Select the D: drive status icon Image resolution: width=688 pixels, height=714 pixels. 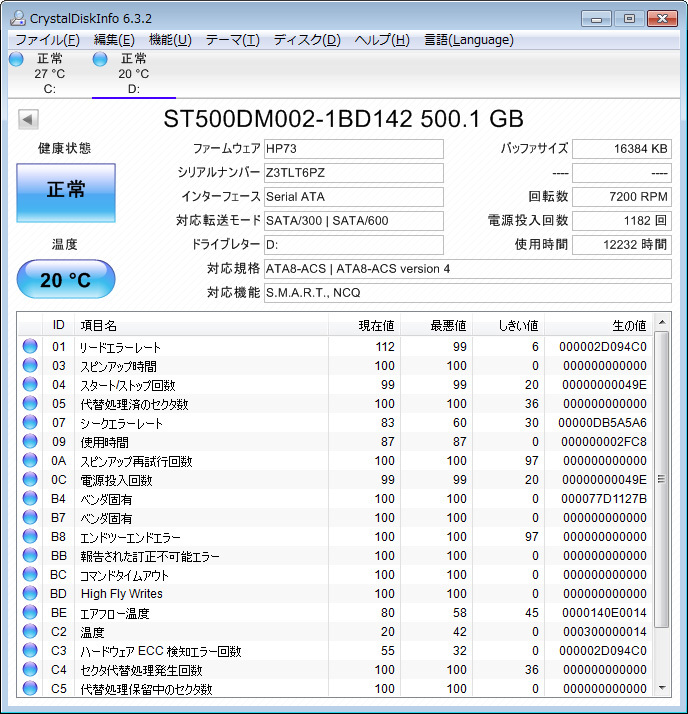pyautogui.click(x=100, y=59)
